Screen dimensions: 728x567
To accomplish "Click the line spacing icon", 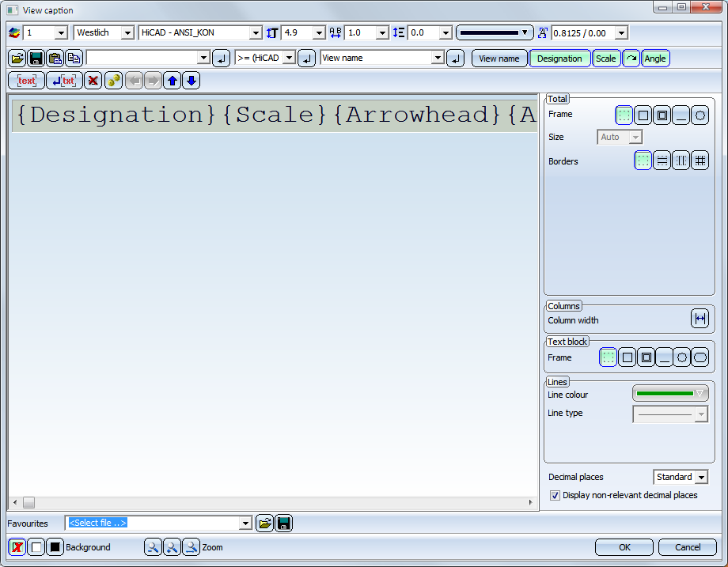I will (399, 33).
